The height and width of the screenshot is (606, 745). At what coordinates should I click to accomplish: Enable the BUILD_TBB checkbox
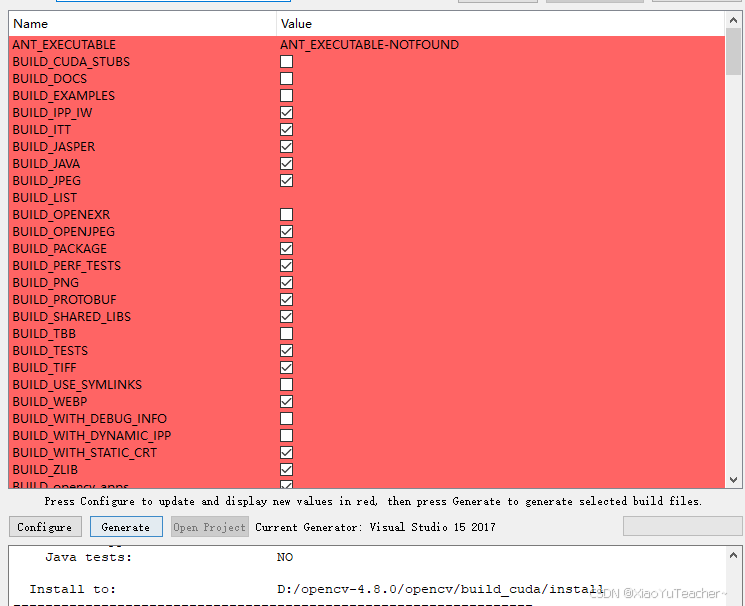pos(287,334)
